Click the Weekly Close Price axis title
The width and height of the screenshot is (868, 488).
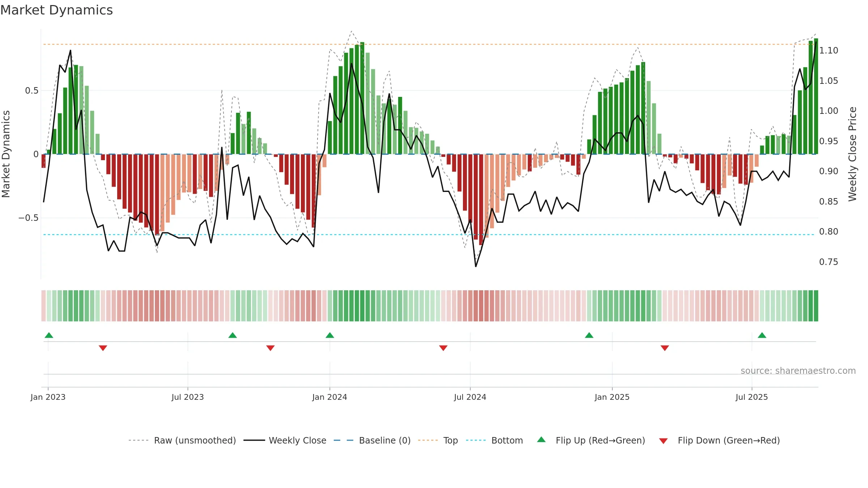pos(853,154)
